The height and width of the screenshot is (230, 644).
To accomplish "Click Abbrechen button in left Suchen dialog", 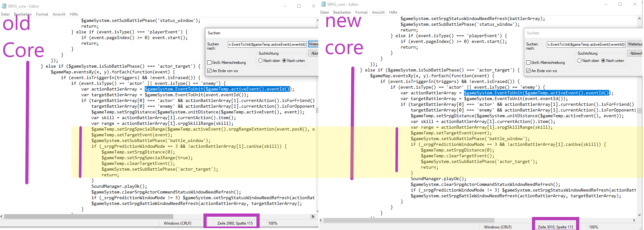I will pyautogui.click(x=313, y=53).
